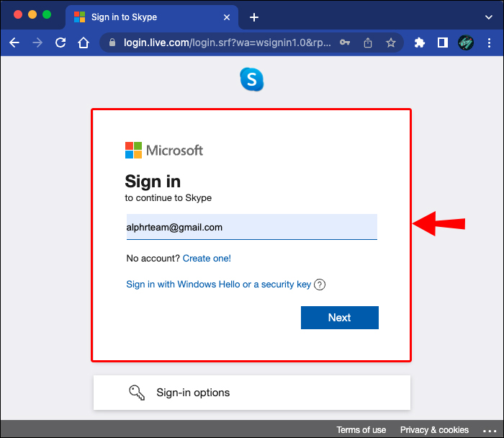View site info via the padlock icon
Screen dimensions: 504x438
[x=112, y=43]
